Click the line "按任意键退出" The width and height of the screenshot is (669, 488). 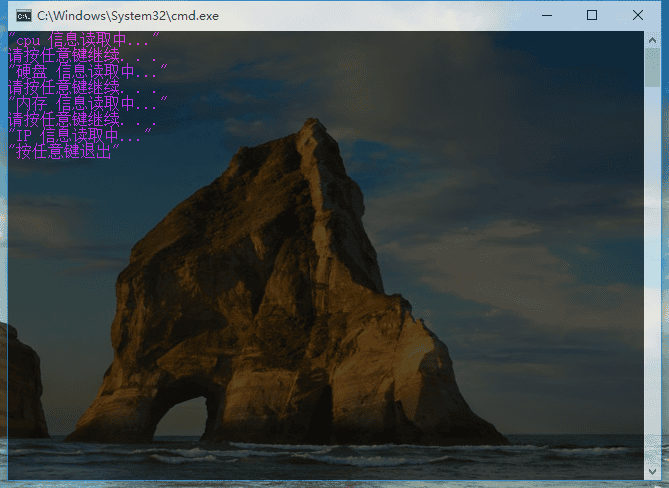click(64, 151)
